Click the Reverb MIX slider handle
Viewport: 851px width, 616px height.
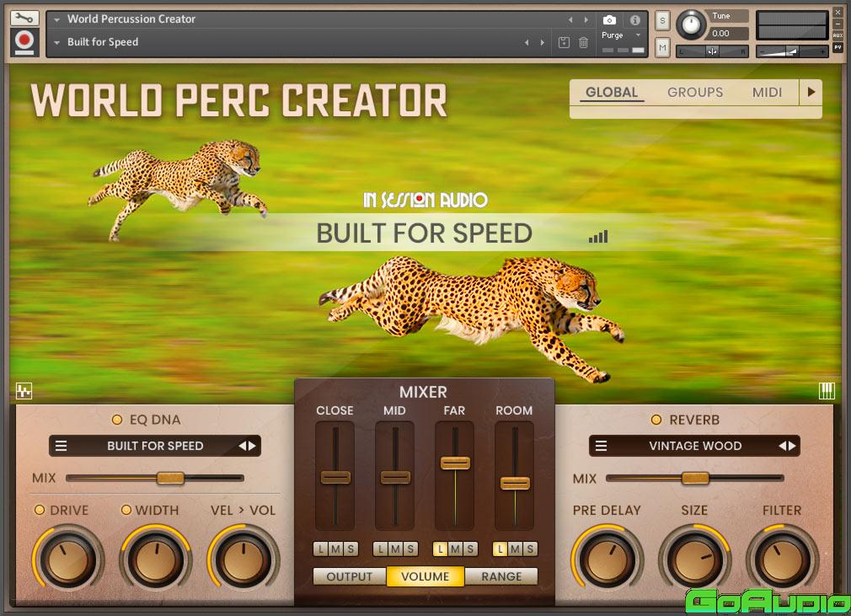[x=695, y=478]
